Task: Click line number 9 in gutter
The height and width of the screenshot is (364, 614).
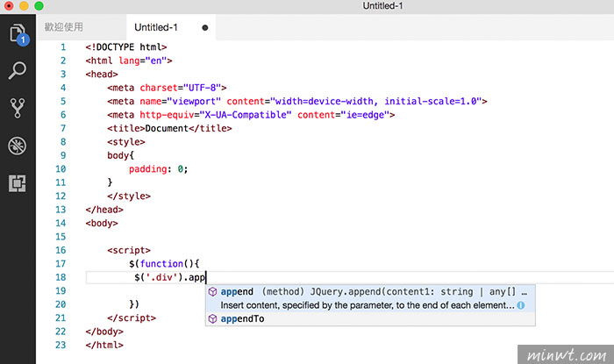Action: click(63, 156)
